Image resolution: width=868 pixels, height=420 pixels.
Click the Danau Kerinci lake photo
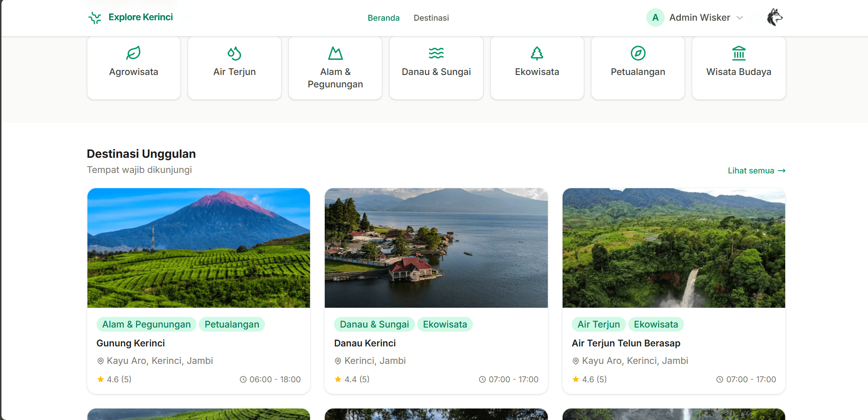tap(436, 247)
